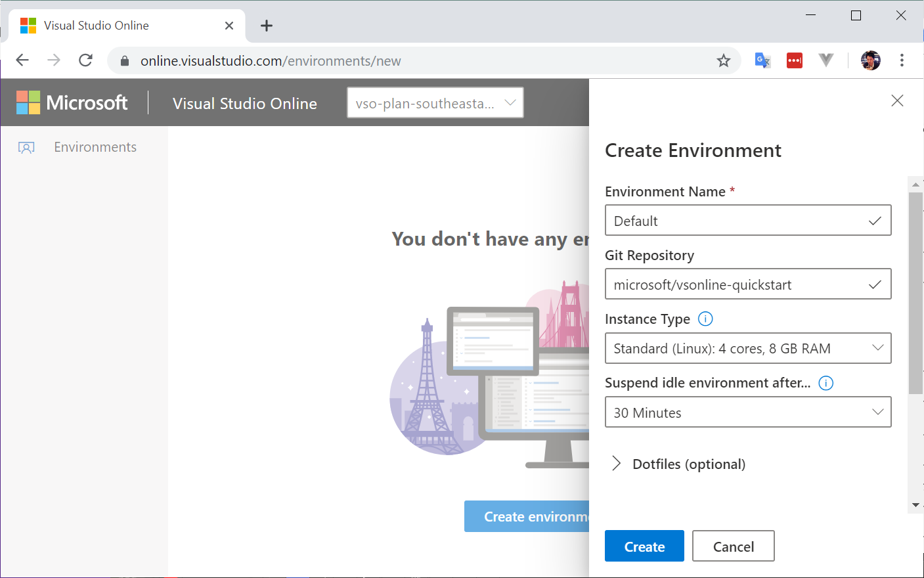The image size is (924, 578).
Task: Click the purple V extension icon
Action: pos(825,60)
